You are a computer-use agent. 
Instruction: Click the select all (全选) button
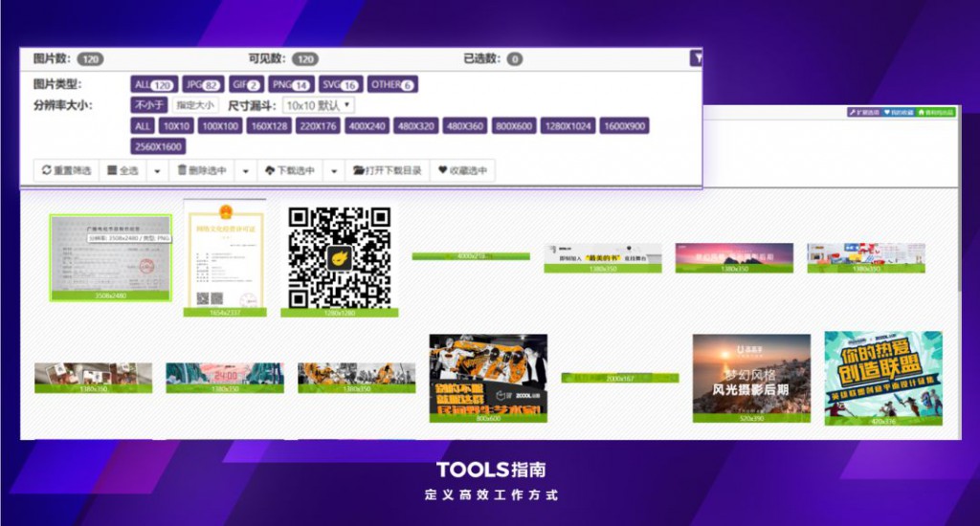coord(122,170)
